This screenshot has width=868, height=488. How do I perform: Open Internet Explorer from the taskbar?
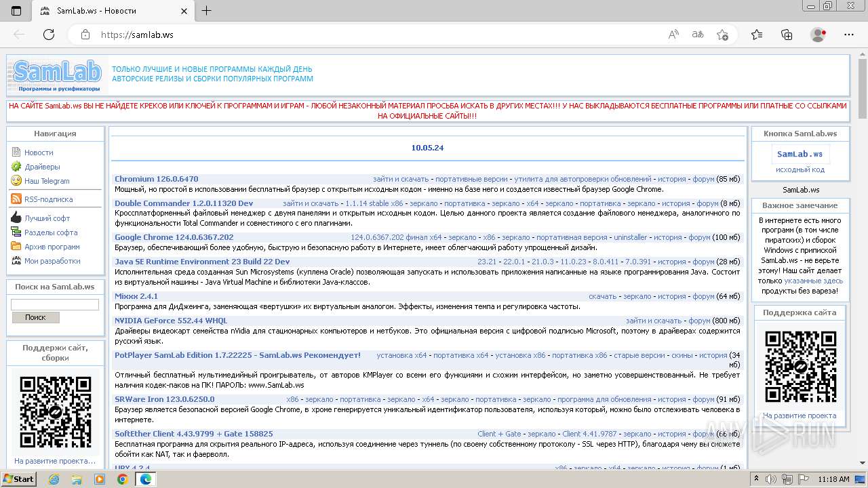pos(54,479)
